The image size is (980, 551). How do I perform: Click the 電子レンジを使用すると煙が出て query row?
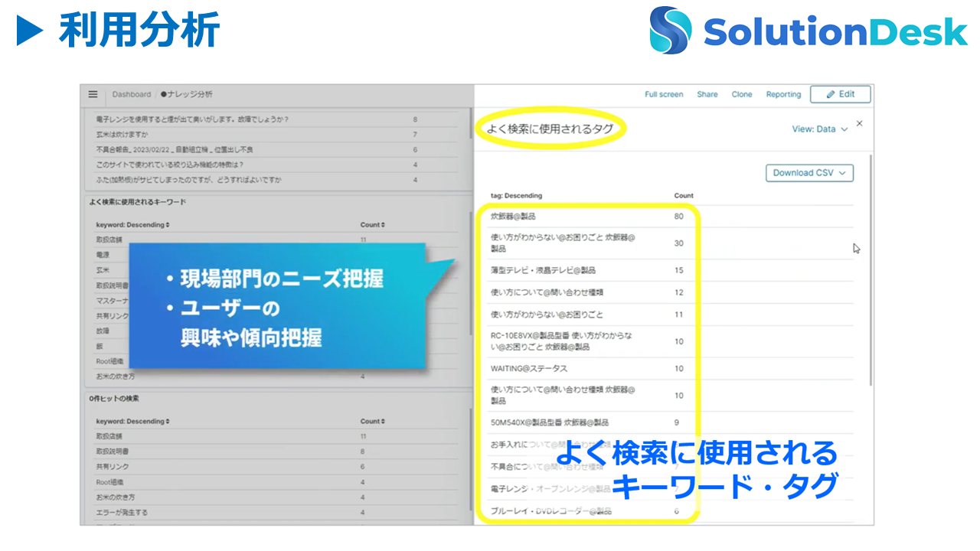[276, 120]
